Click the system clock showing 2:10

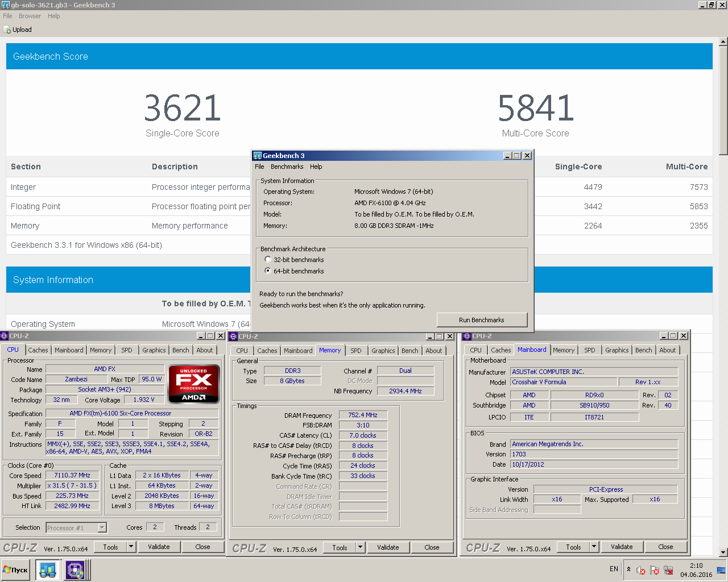point(696,566)
